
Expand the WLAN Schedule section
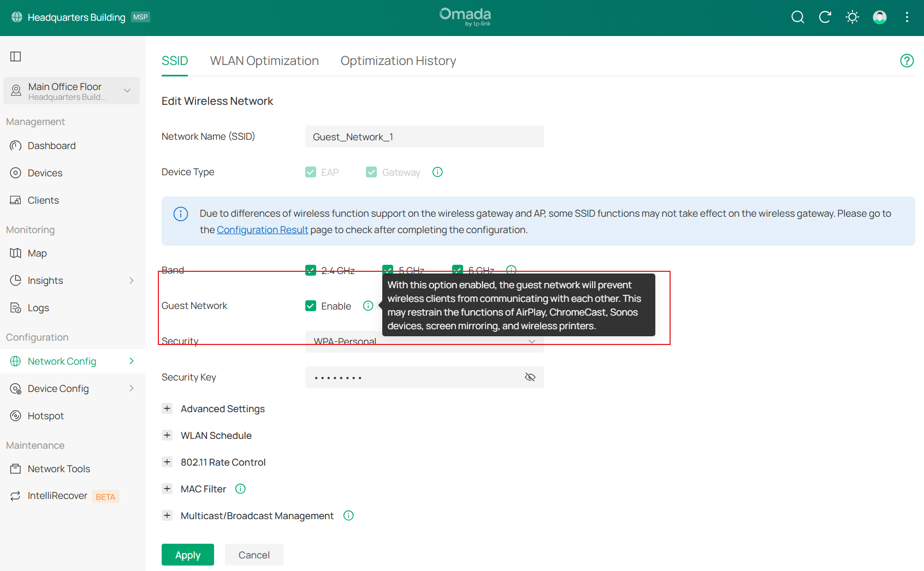tap(167, 436)
